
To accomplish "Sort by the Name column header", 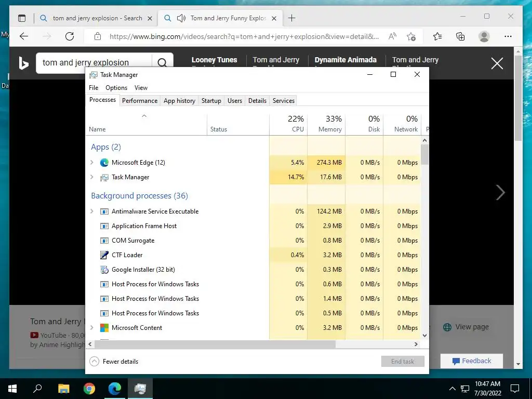I will click(x=146, y=124).
